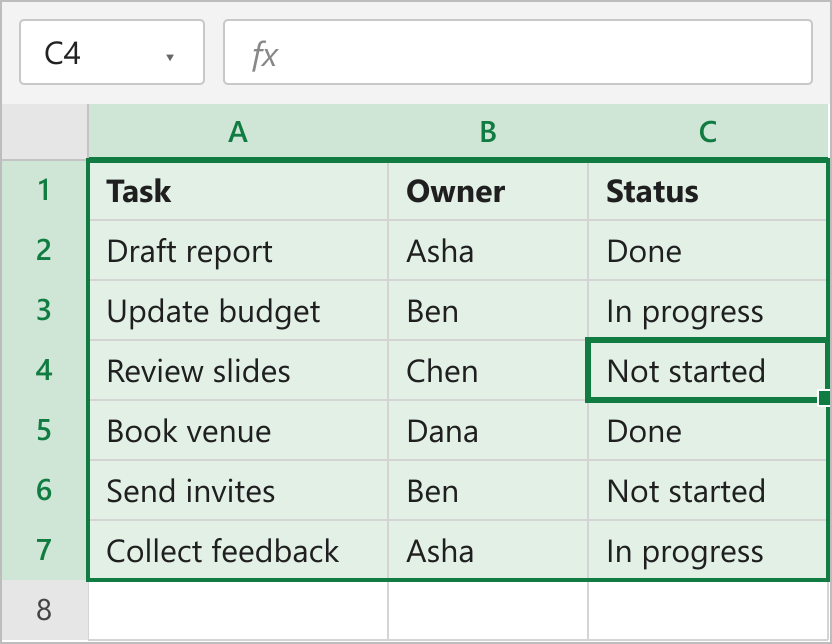Image resolution: width=832 pixels, height=644 pixels.
Task: Select empty cell B8
Action: point(488,611)
